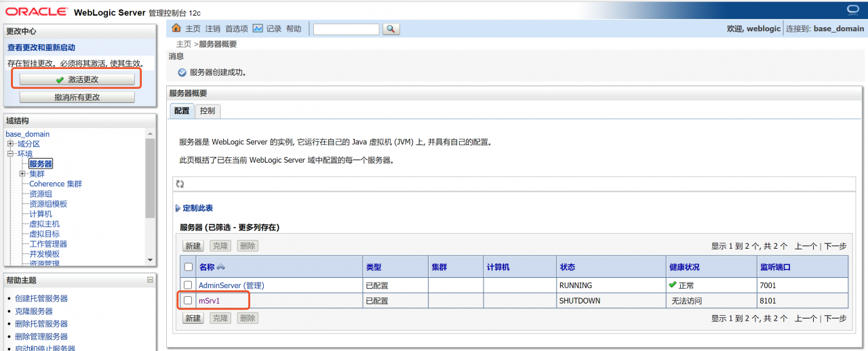Open 首选项 in the toolbar
The height and width of the screenshot is (351, 868).
coord(237,28)
